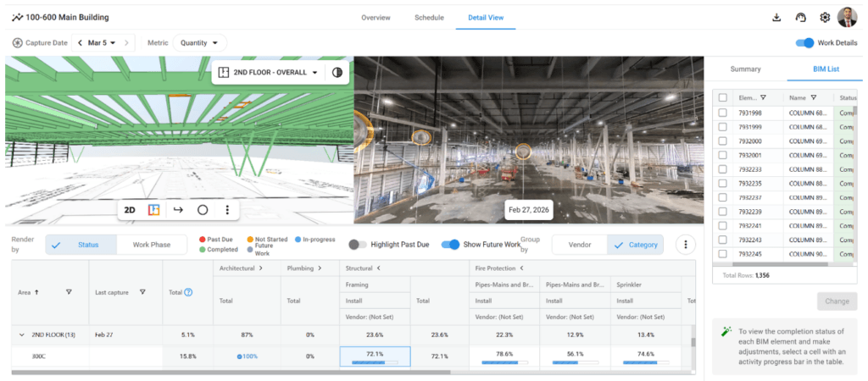This screenshot has width=868, height=381.
Task: Expand the Plumbing column group
Action: [320, 268]
